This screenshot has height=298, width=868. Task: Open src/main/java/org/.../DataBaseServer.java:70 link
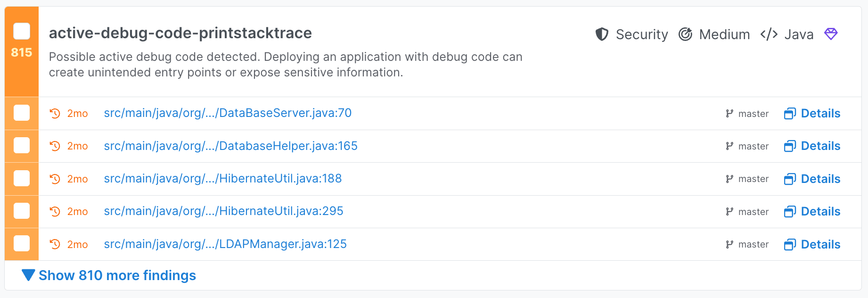point(228,113)
